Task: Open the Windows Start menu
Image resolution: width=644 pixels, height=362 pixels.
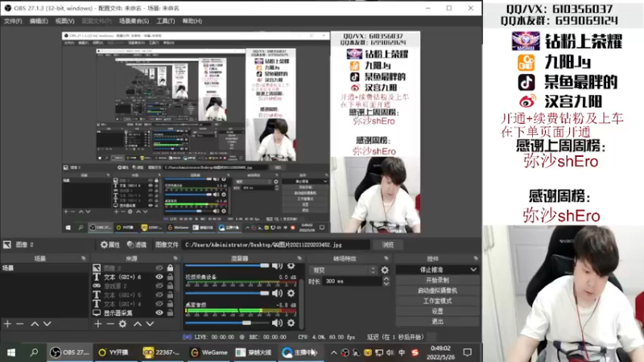Action: pos(11,352)
